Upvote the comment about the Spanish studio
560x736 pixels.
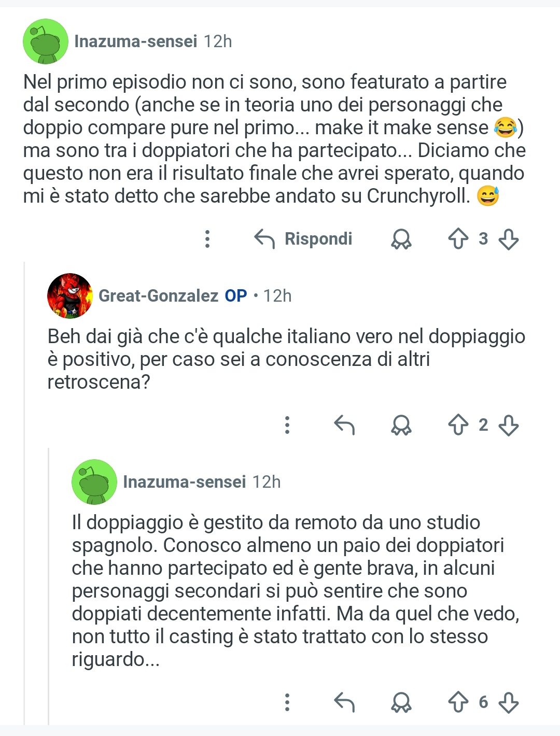(x=458, y=702)
